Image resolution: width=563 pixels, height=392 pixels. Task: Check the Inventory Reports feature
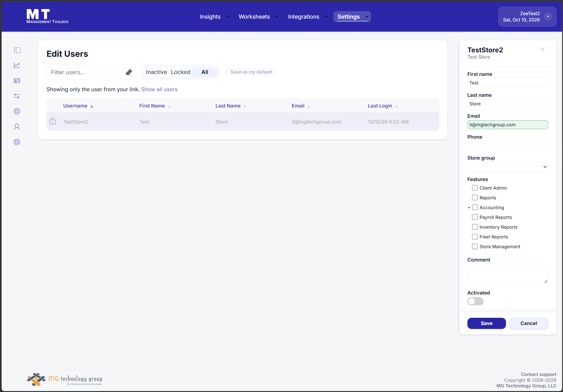click(475, 227)
